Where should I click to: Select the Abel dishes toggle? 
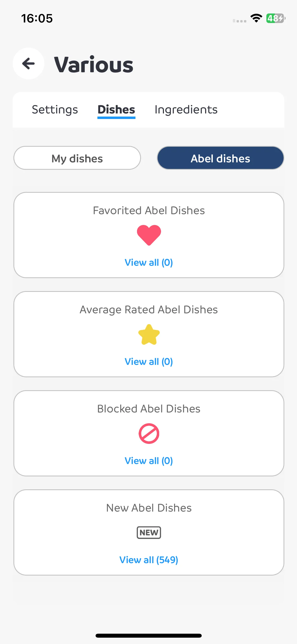coord(220,158)
